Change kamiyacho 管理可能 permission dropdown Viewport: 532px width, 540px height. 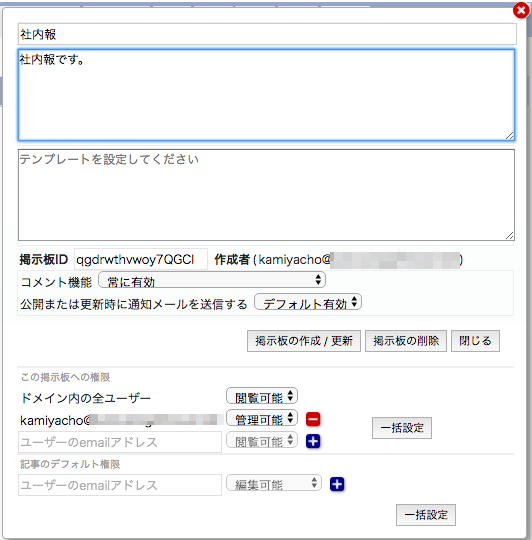coord(262,418)
